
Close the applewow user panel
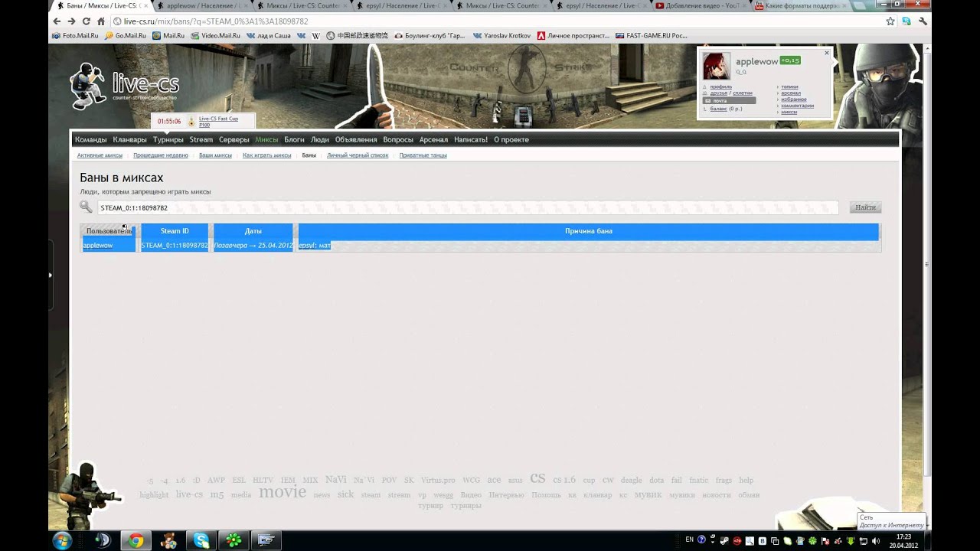[x=827, y=53]
